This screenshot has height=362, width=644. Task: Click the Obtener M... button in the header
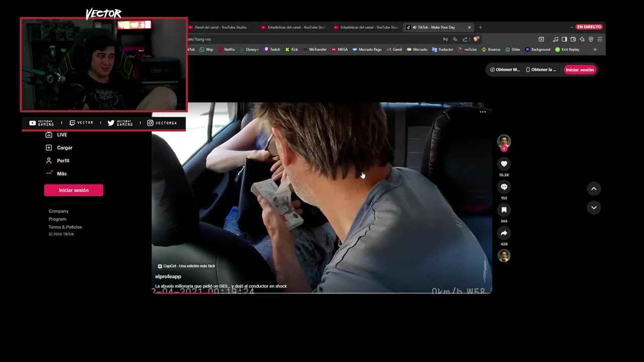pos(505,70)
